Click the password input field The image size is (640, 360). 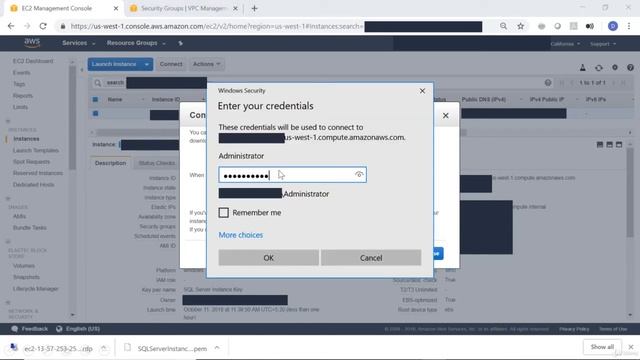pos(292,175)
